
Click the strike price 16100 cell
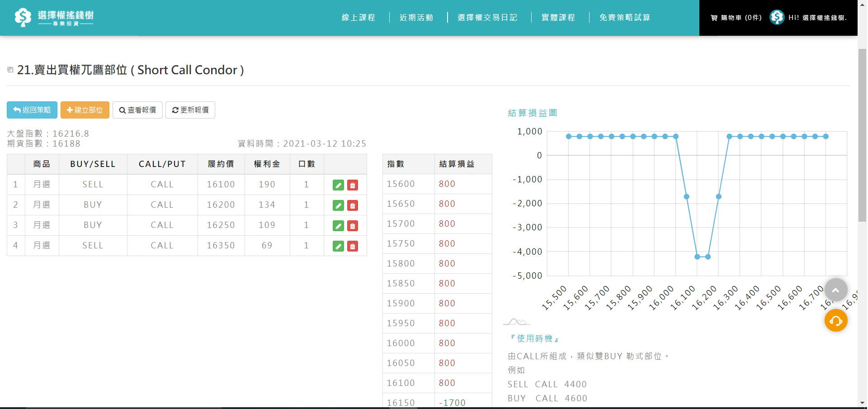pyautogui.click(x=221, y=184)
